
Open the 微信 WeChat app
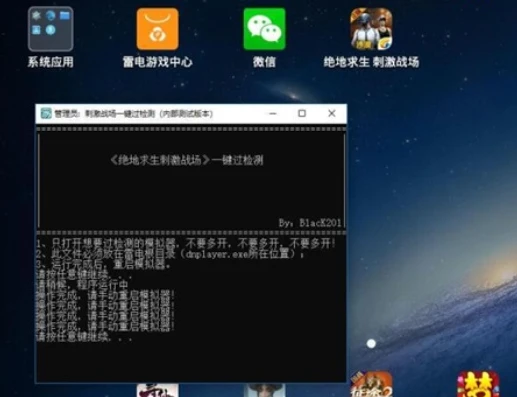(x=264, y=29)
